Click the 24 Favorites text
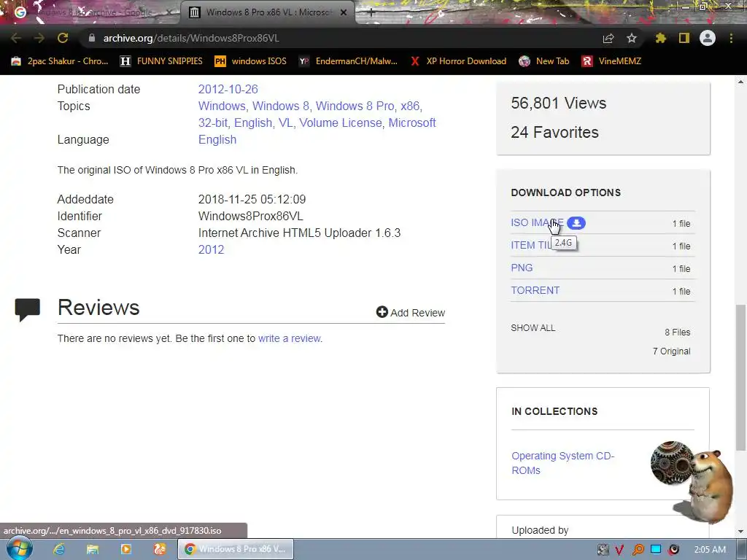 (x=554, y=132)
